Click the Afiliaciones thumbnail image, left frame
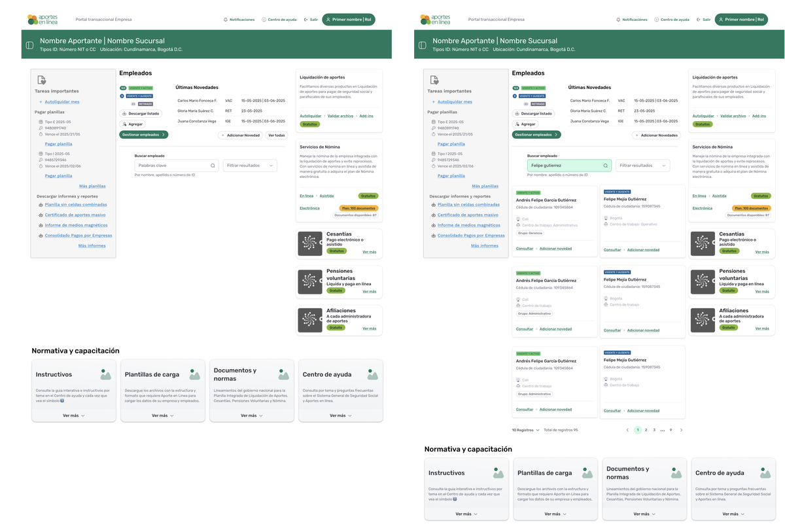 point(309,320)
